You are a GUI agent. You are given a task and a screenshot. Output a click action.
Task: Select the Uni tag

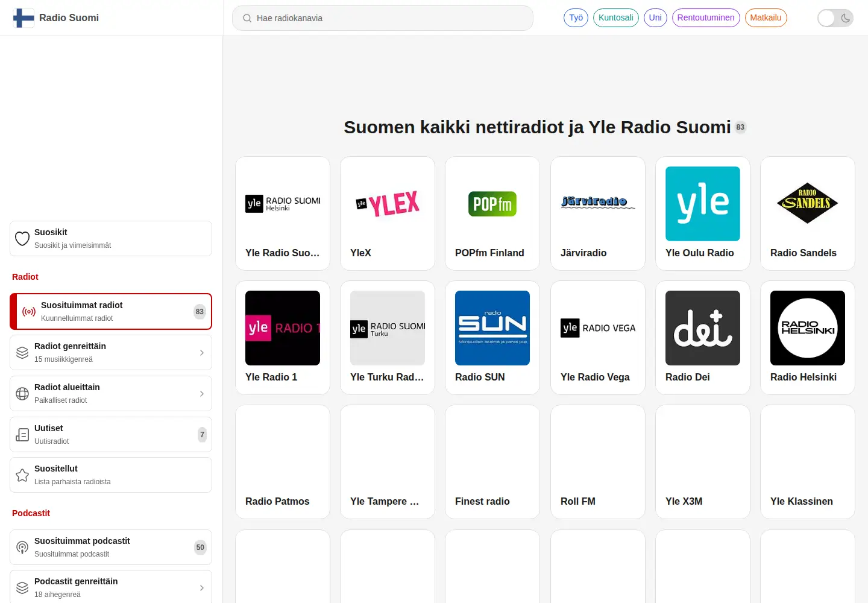click(655, 17)
